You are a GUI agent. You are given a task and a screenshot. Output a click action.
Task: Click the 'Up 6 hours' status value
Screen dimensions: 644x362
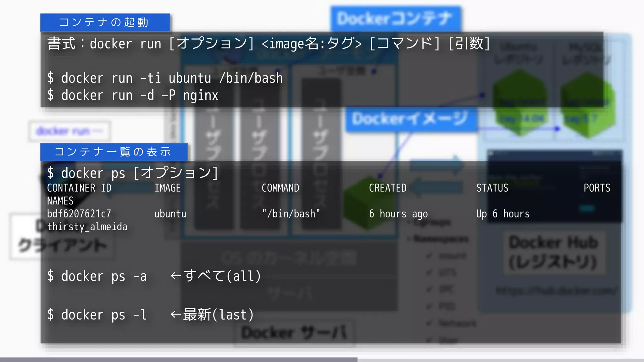pos(503,214)
